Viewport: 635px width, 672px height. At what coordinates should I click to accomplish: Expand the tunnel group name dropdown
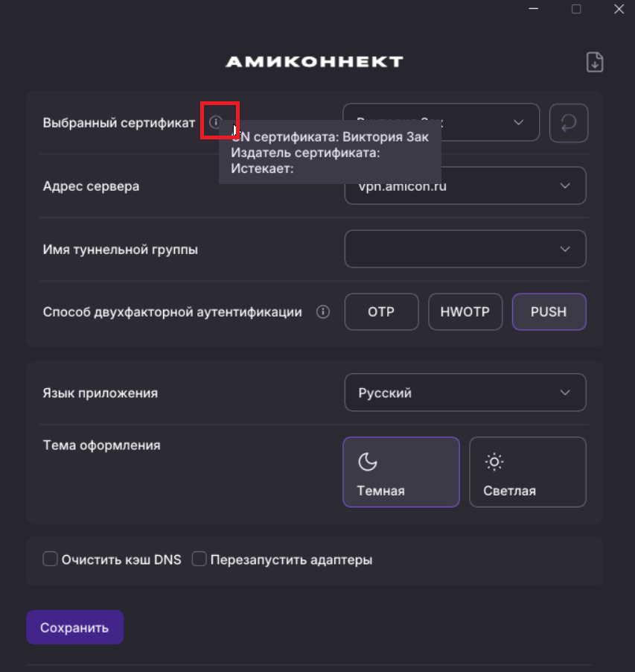[x=565, y=249]
